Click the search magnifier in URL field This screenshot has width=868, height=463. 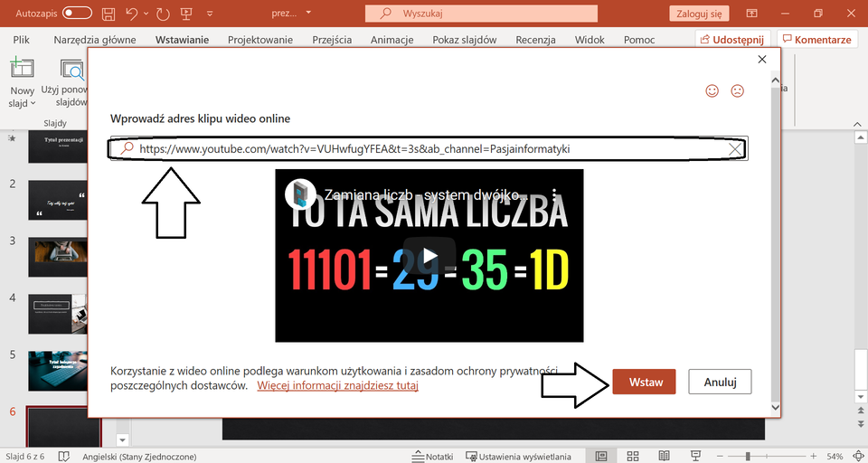pyautogui.click(x=127, y=148)
